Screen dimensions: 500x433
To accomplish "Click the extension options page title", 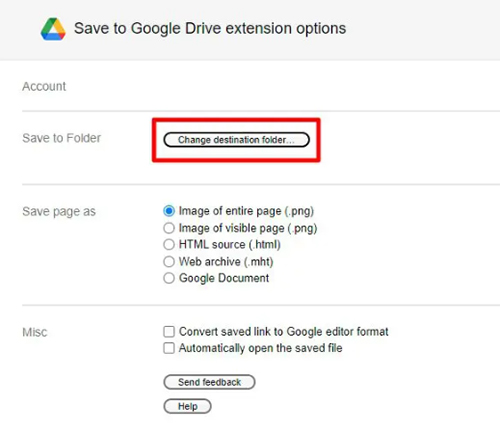I will click(210, 28).
